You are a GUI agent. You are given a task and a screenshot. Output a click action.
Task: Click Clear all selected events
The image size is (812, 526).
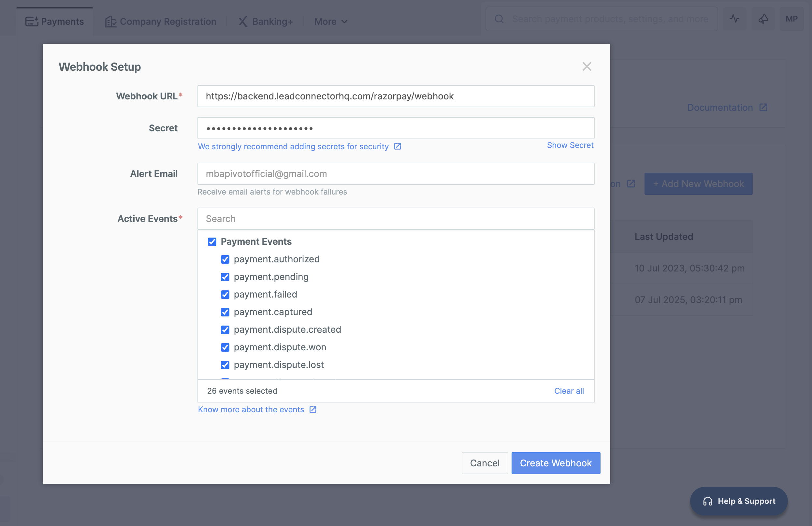click(x=568, y=391)
